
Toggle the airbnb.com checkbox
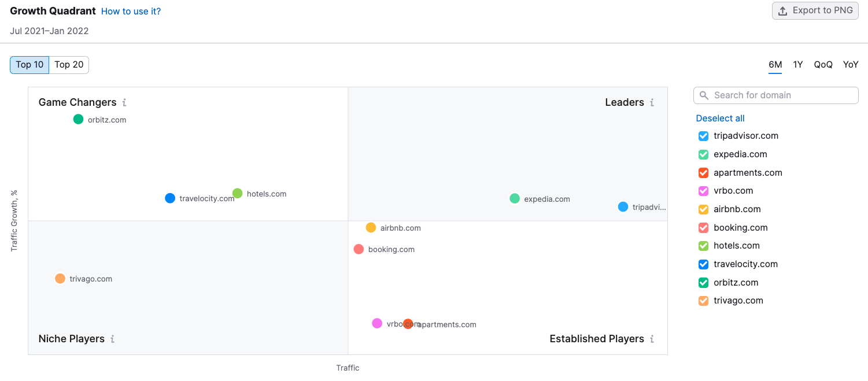click(x=703, y=209)
